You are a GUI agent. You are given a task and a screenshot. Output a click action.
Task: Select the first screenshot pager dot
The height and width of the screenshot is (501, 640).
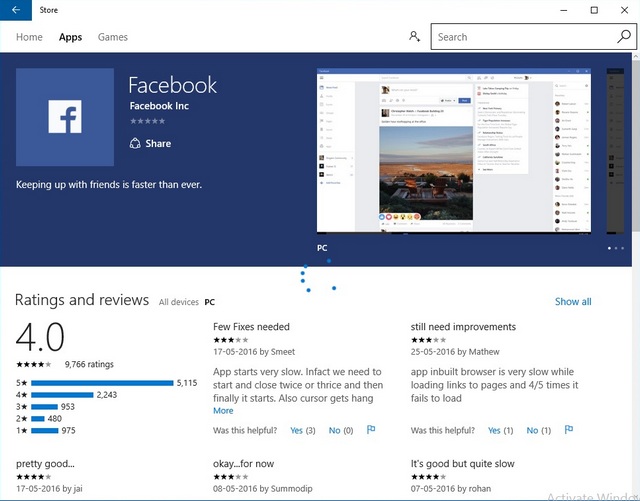click(x=609, y=248)
